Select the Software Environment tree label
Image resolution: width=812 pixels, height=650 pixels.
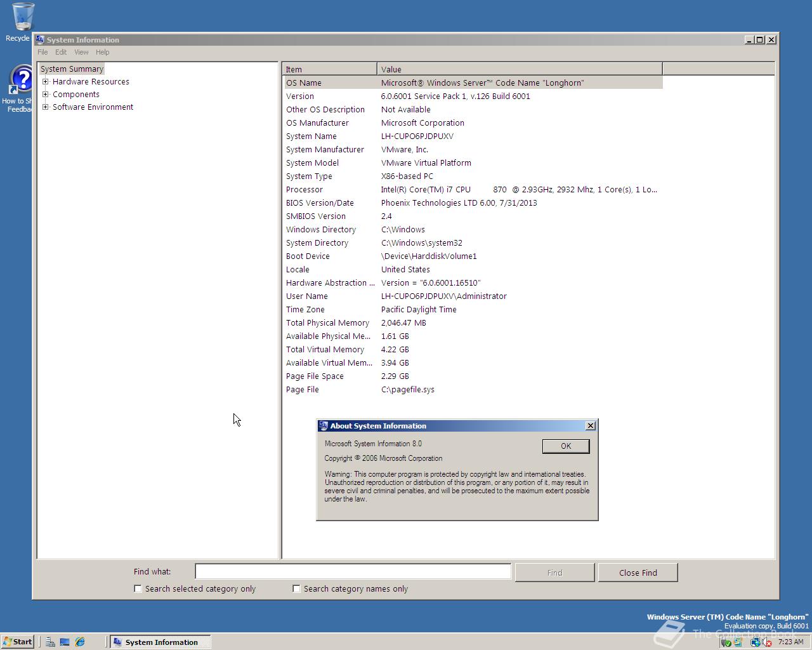[93, 107]
